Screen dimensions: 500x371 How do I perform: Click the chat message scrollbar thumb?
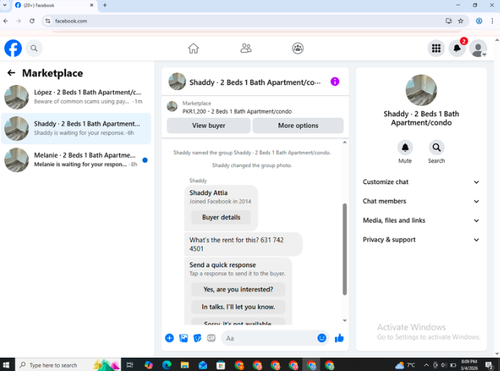[345, 249]
